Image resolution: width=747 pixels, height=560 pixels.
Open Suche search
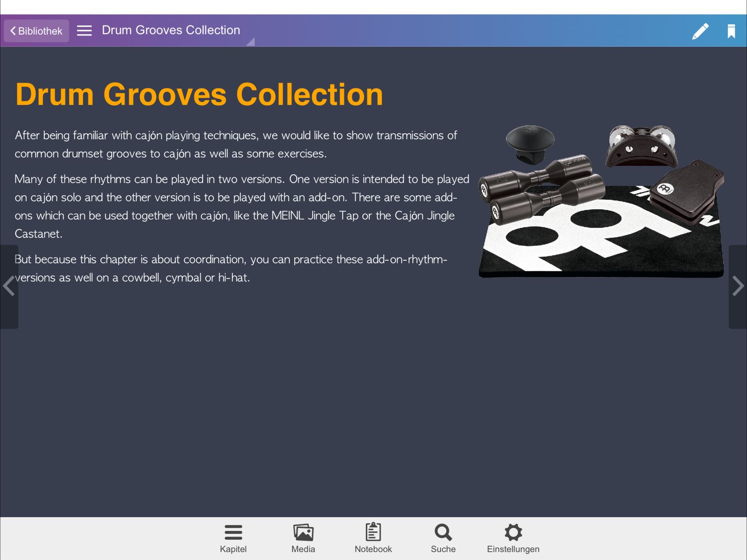click(443, 538)
